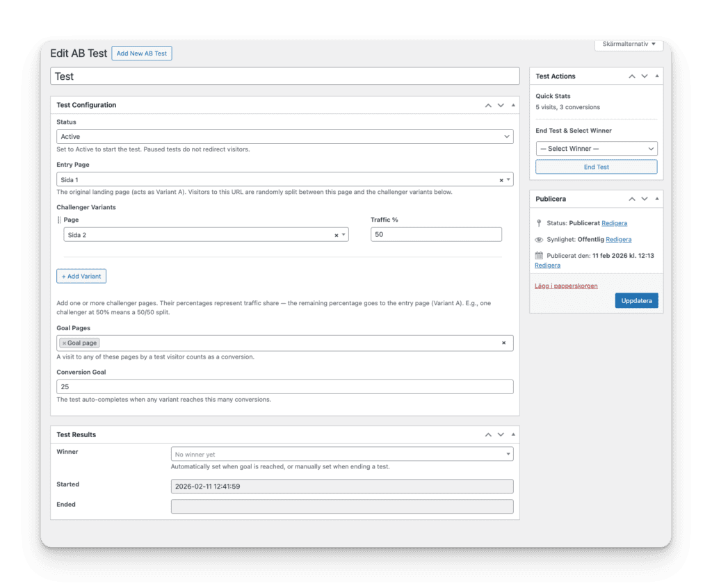
Task: Click the End Test button
Action: [596, 167]
